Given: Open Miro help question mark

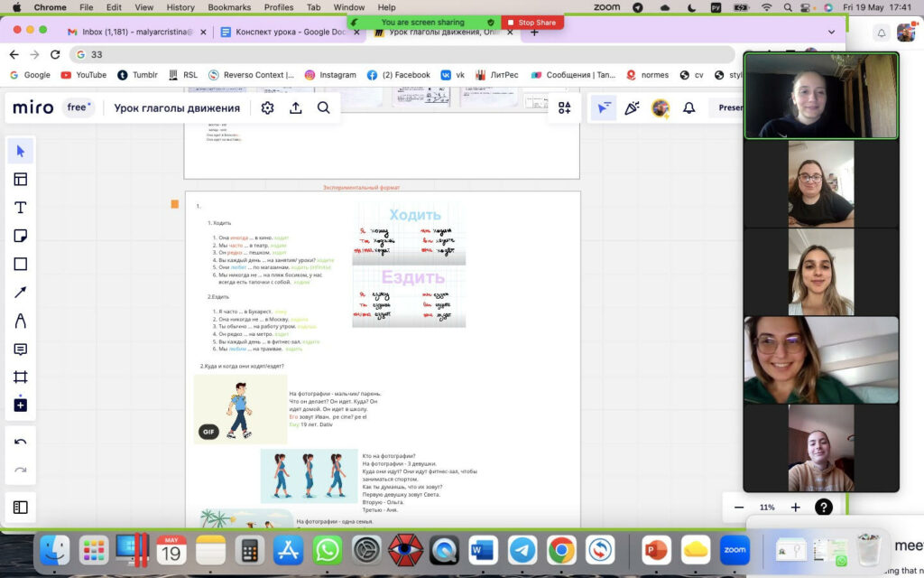Looking at the screenshot, I should click(x=824, y=508).
